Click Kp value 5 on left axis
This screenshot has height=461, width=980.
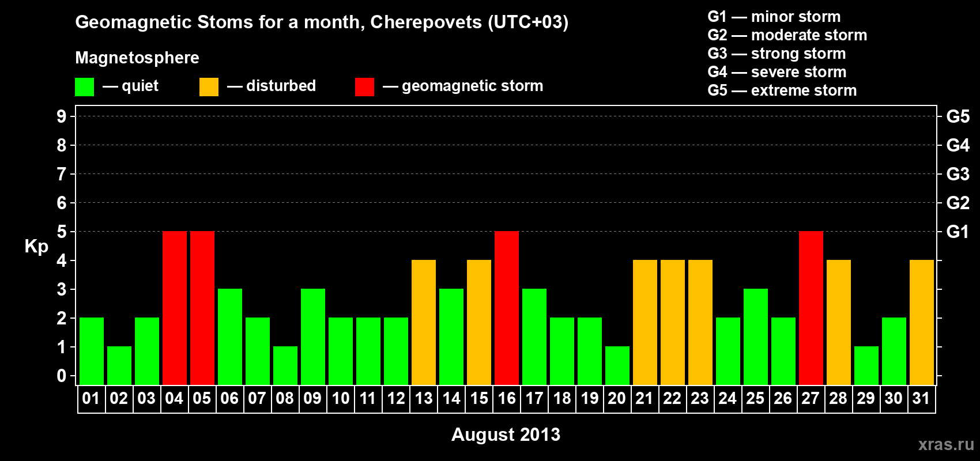62,232
